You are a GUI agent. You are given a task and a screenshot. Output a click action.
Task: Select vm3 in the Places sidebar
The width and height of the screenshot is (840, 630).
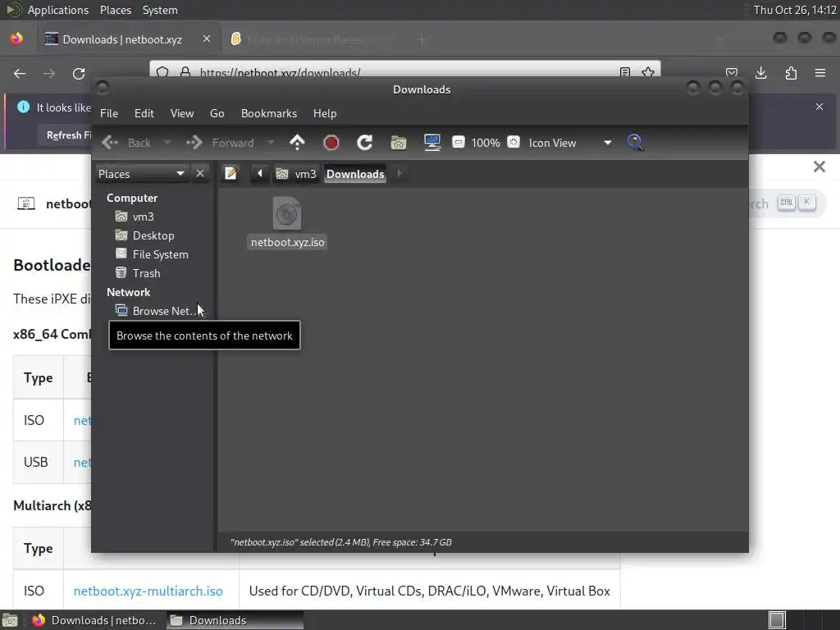coord(143,217)
